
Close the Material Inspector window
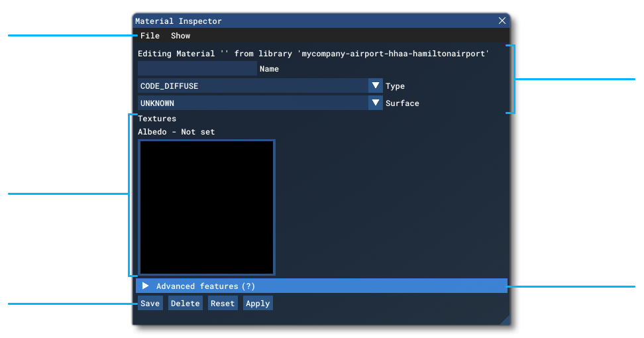[x=502, y=21]
